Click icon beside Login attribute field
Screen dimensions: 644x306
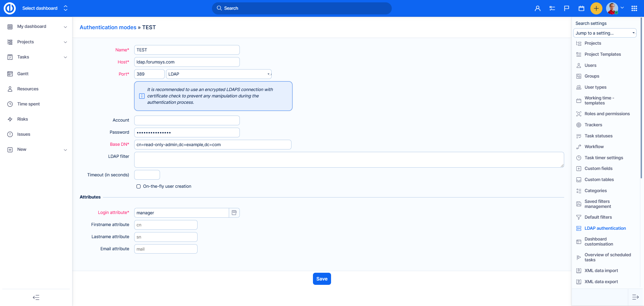point(234,213)
